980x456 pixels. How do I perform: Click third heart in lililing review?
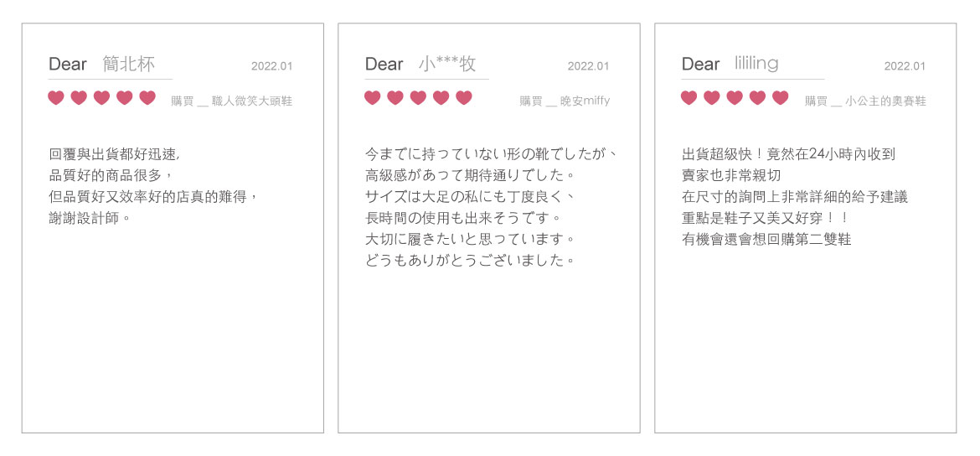tap(735, 98)
